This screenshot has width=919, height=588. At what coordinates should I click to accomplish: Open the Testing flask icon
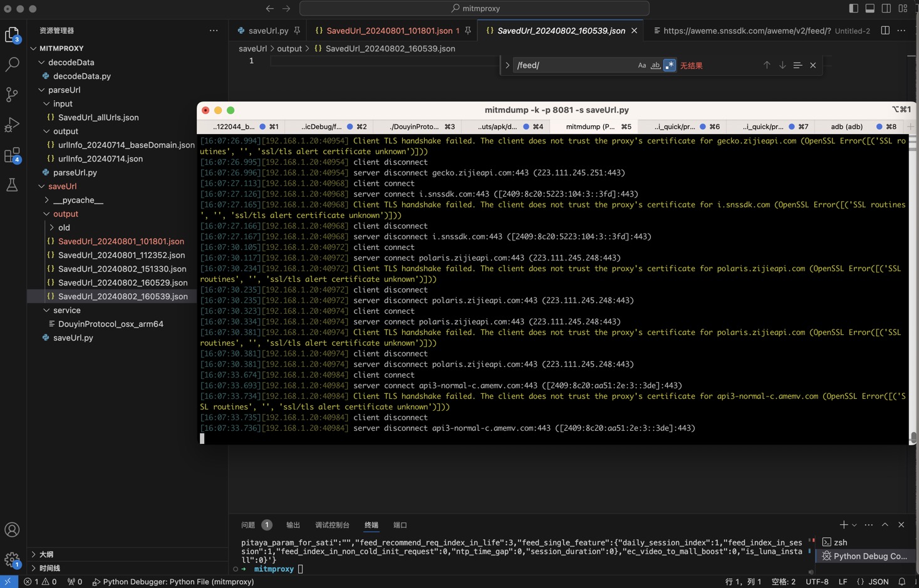[x=12, y=185]
